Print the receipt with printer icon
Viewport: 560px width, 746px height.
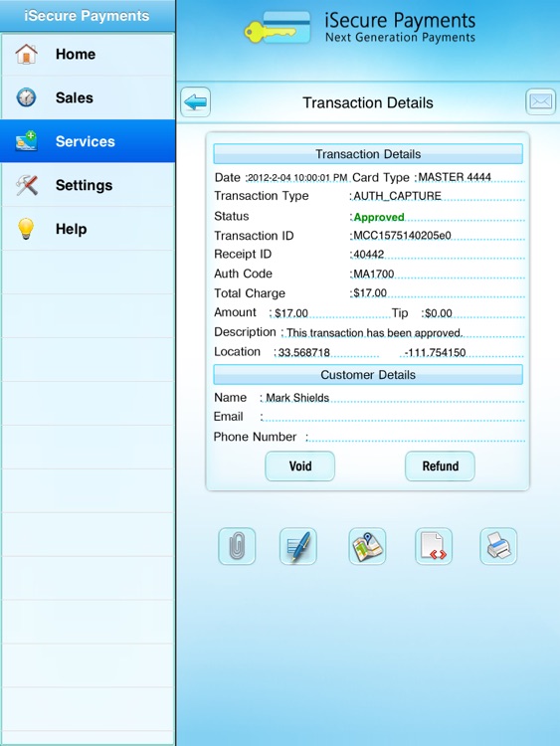(498, 546)
